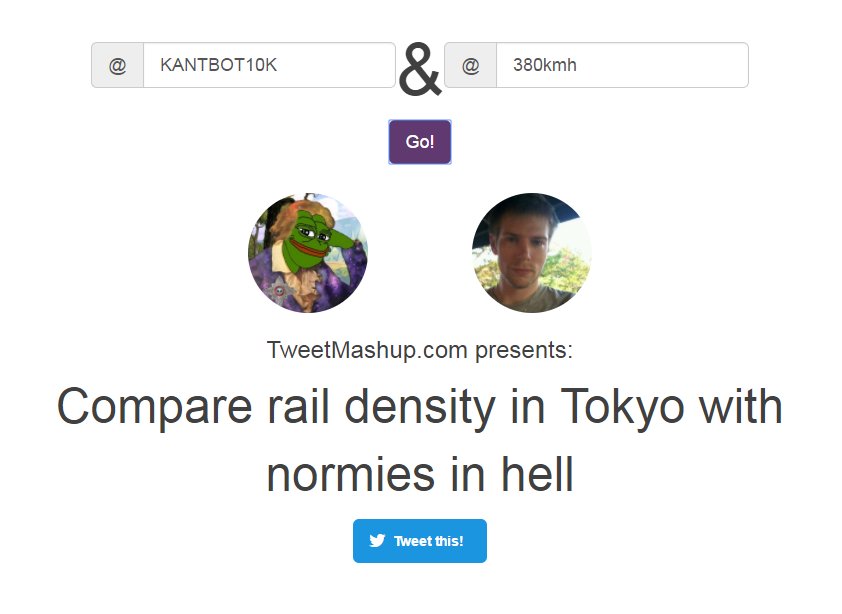Click the word 'normies' in the headline
This screenshot has width=842, height=614.
coord(351,475)
